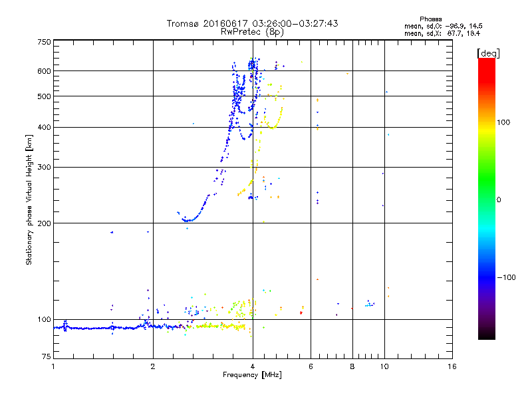532x399 pixels.
Task: Click the colorbar tick label '0'
Action: pyautogui.click(x=499, y=199)
